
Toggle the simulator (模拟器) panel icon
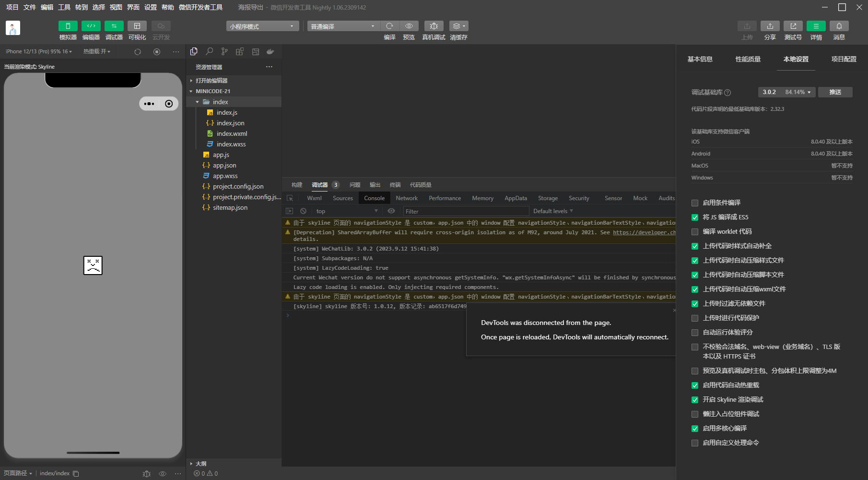tap(68, 26)
